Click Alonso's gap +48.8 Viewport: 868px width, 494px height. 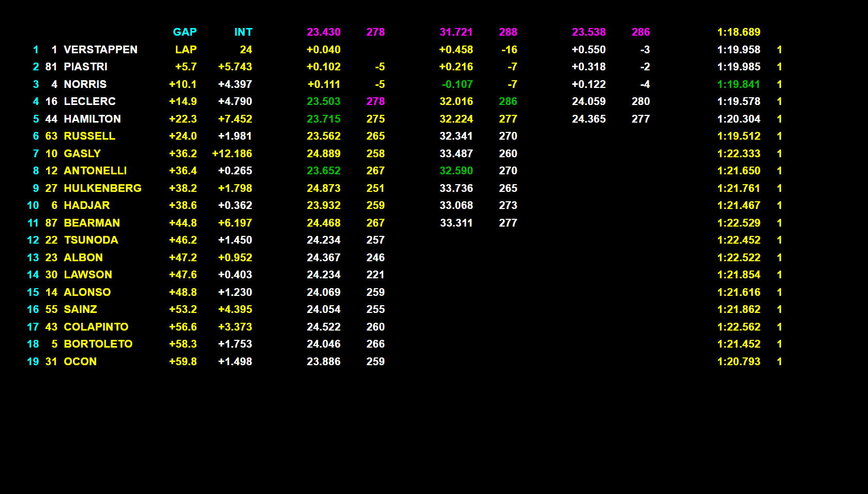pyautogui.click(x=183, y=292)
